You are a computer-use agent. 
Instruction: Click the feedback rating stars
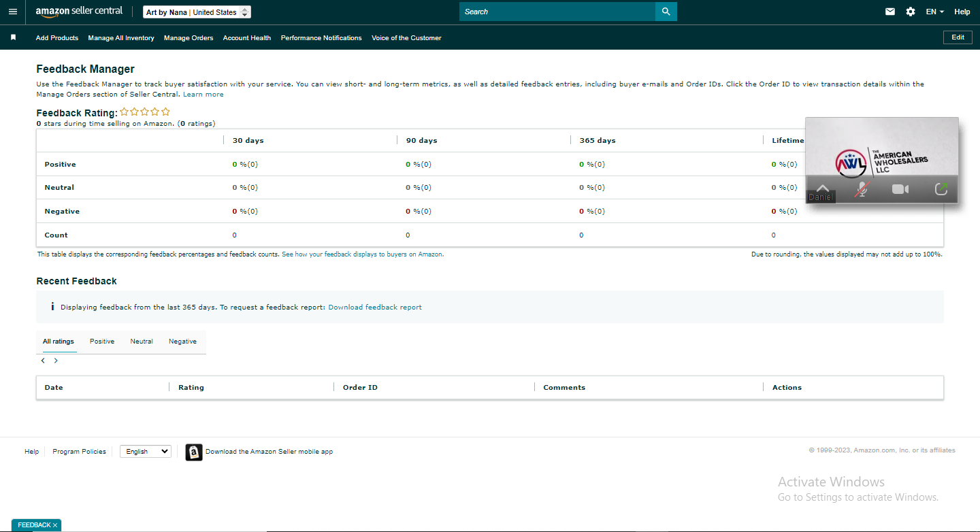point(145,112)
